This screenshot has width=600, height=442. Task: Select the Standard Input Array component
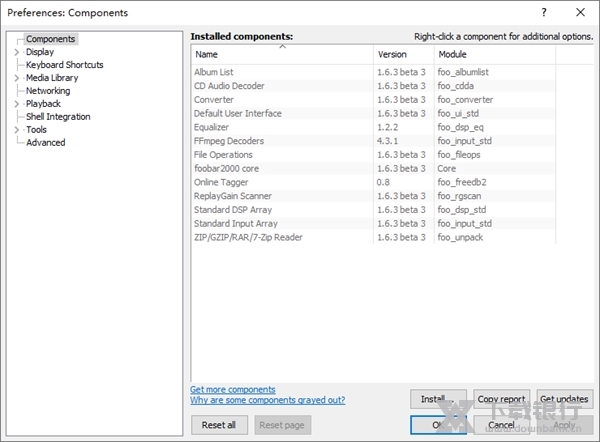coord(373,223)
